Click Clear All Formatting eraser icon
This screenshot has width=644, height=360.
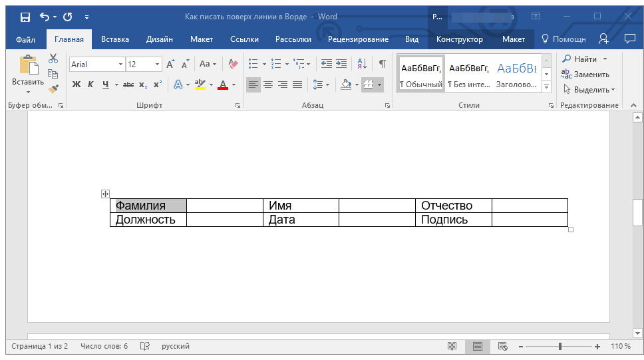click(233, 64)
